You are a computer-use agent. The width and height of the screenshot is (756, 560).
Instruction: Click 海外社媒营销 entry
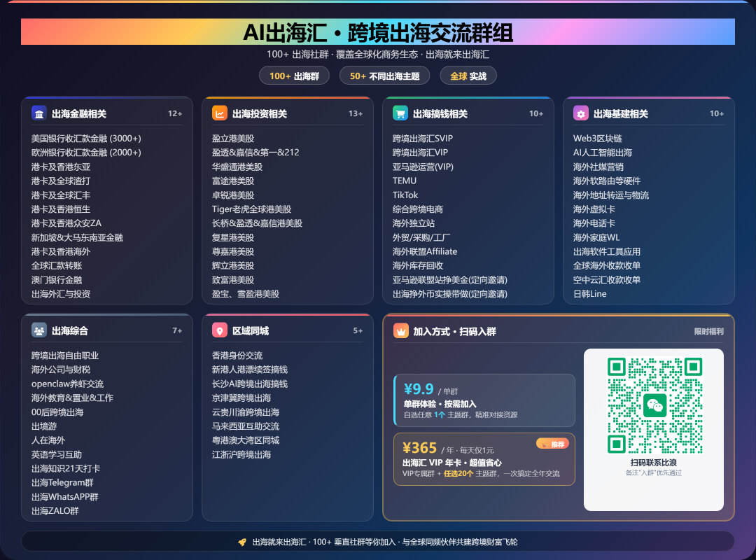(x=598, y=167)
